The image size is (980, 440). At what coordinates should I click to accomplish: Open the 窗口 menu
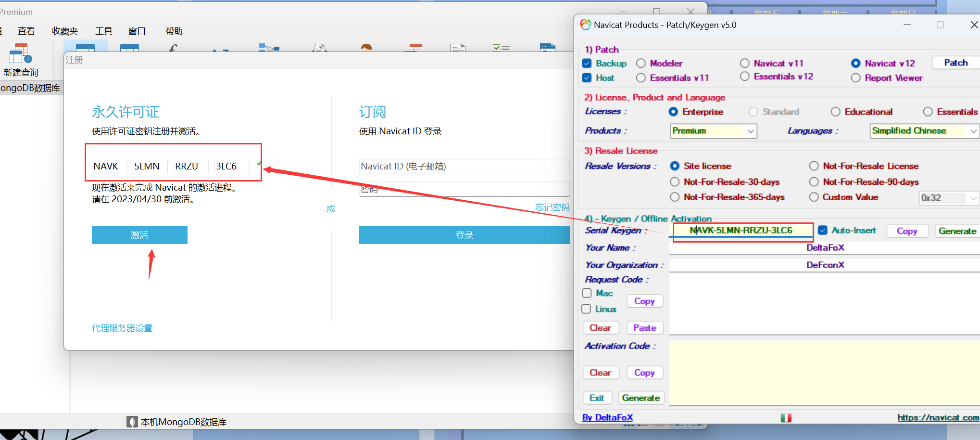point(137,31)
